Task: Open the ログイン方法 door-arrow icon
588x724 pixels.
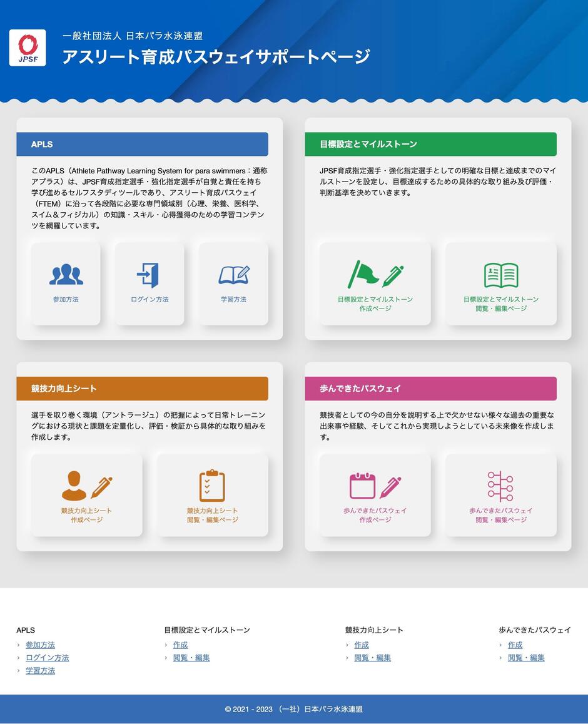Action: click(148, 275)
